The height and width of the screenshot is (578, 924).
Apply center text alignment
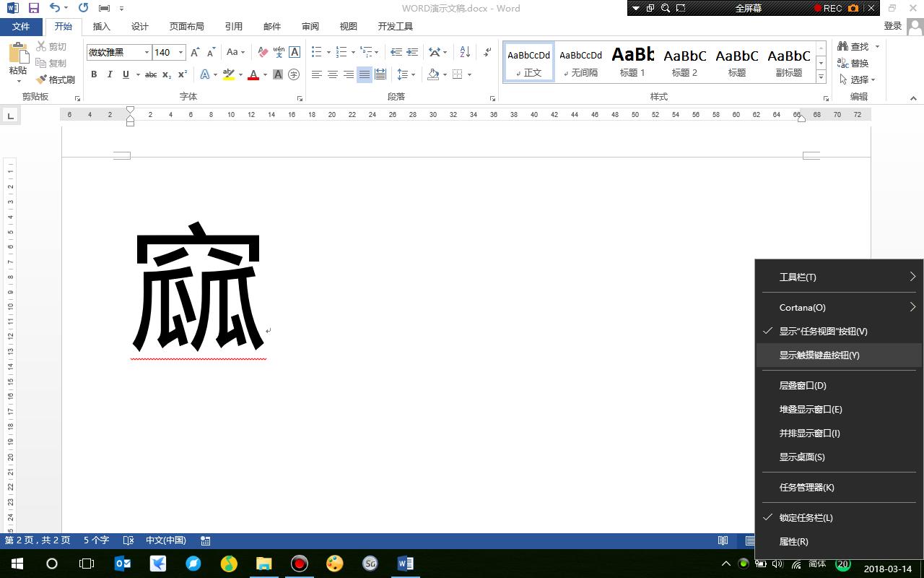[332, 74]
